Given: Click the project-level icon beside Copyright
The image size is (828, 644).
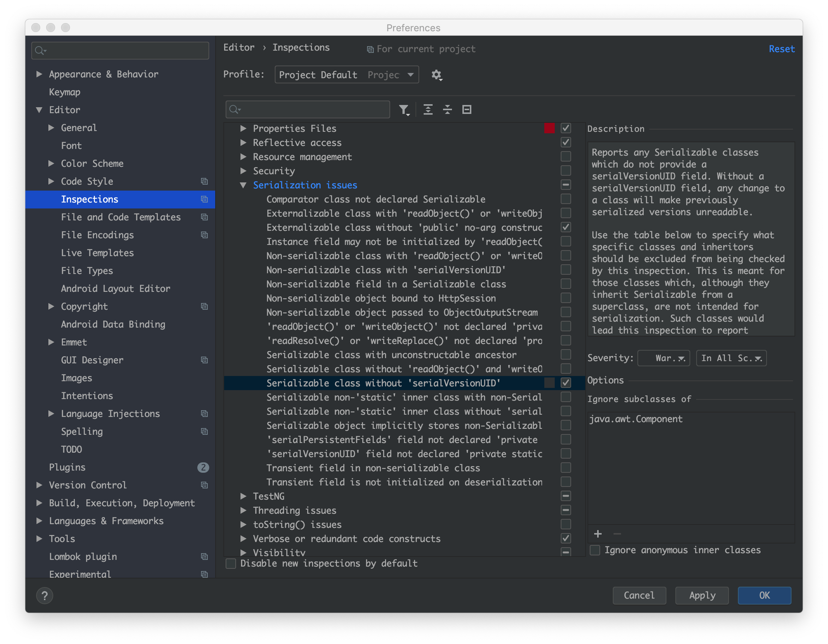Looking at the screenshot, I should [x=204, y=306].
